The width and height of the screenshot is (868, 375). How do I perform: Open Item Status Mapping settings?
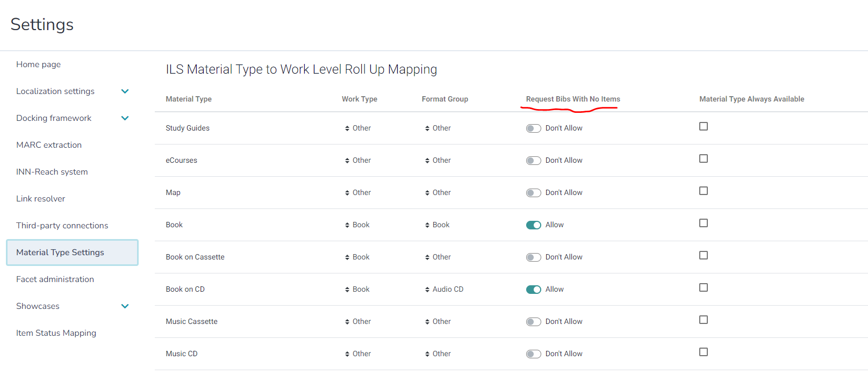point(56,333)
